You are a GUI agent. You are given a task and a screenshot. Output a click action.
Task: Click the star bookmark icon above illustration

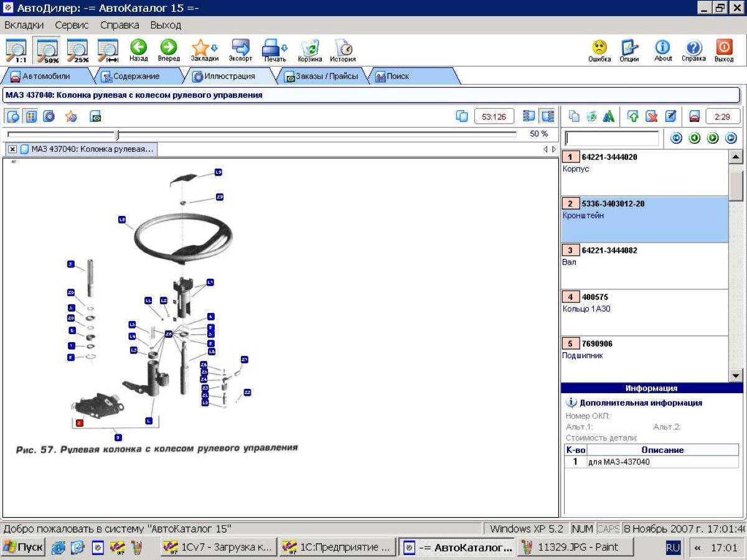pyautogui.click(x=71, y=116)
